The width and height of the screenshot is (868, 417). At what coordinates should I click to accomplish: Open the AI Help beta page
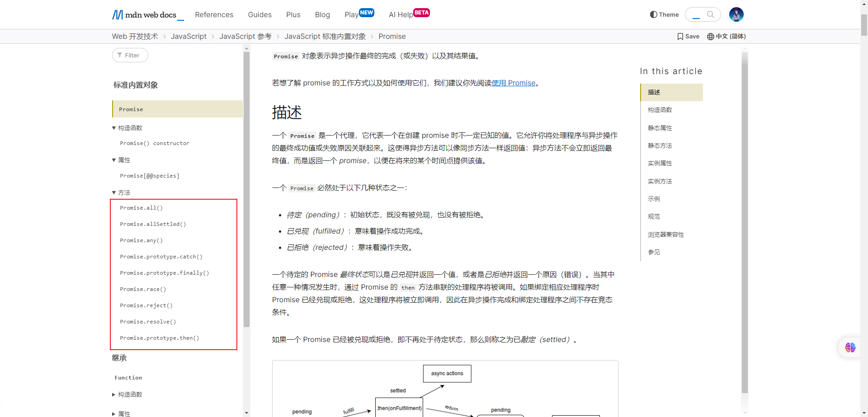pyautogui.click(x=401, y=15)
